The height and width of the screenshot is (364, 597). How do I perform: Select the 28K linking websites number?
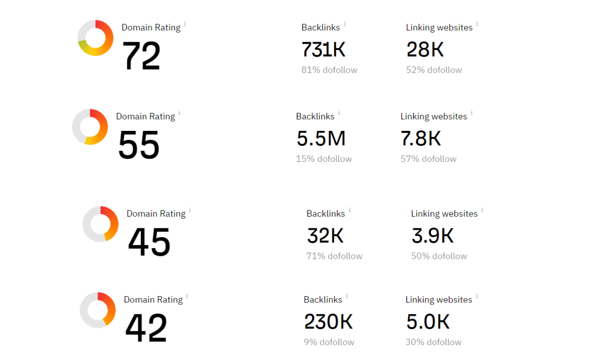click(x=425, y=49)
